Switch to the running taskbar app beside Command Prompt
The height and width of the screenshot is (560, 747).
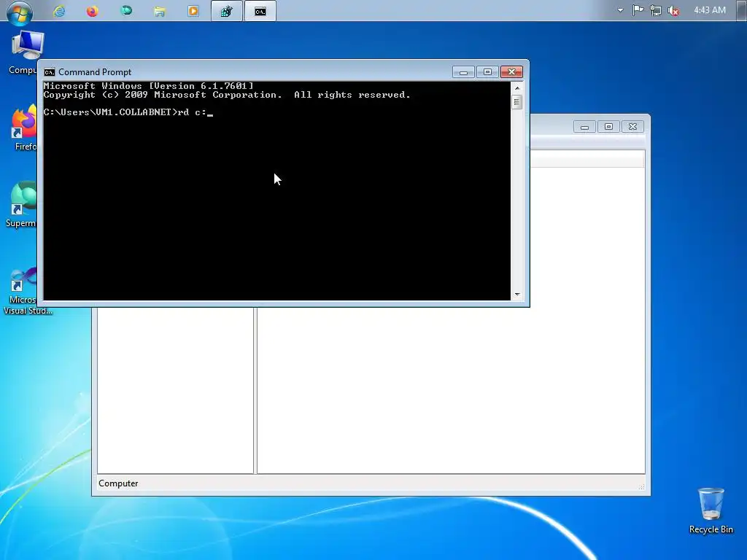click(x=227, y=11)
